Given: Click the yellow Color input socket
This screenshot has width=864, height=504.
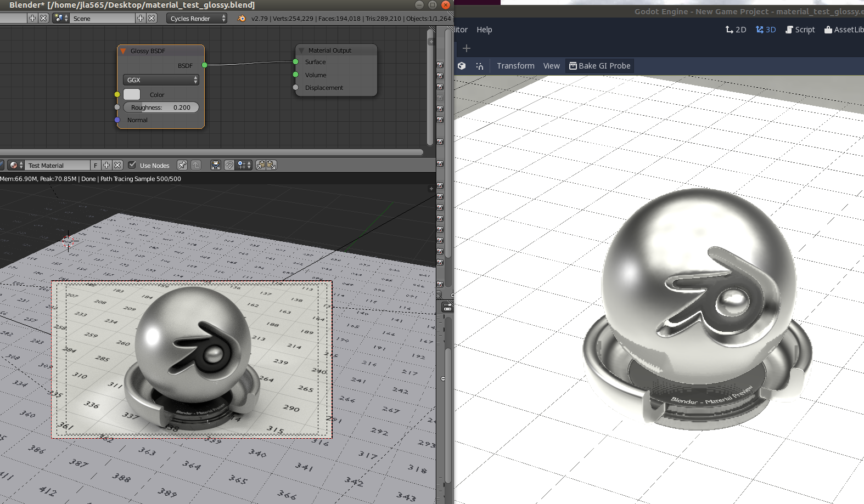Looking at the screenshot, I should pyautogui.click(x=117, y=94).
